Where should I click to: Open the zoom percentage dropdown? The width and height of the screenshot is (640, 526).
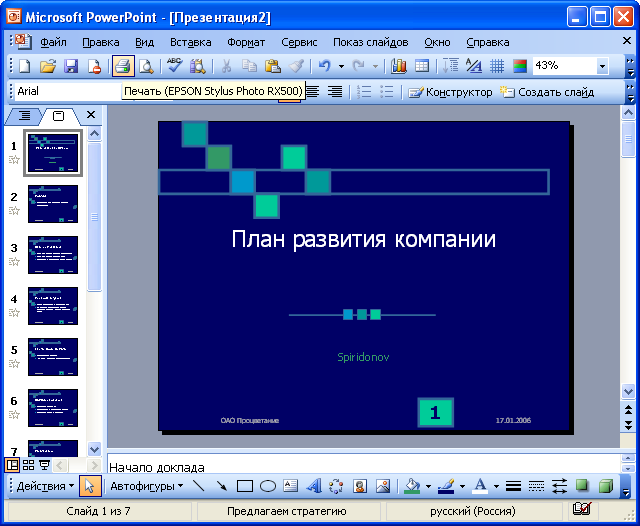point(602,66)
